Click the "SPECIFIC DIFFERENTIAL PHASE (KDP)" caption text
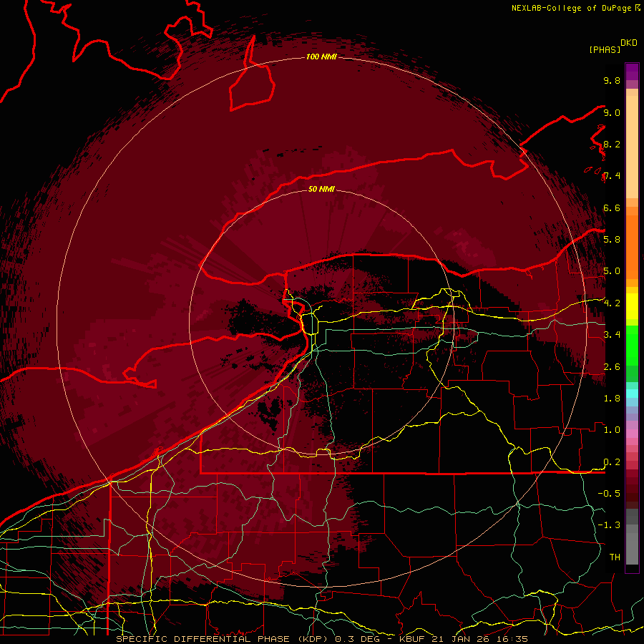This screenshot has width=644, height=644. coord(223,639)
